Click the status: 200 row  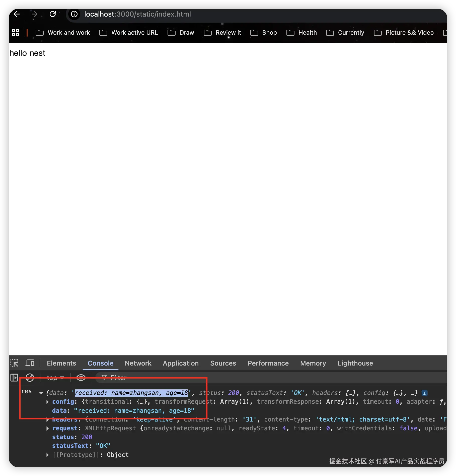[x=72, y=437]
